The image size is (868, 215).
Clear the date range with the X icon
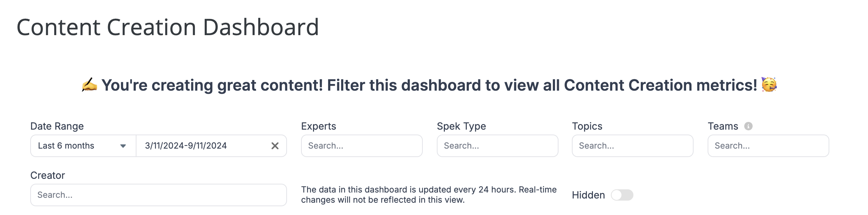[x=275, y=146]
